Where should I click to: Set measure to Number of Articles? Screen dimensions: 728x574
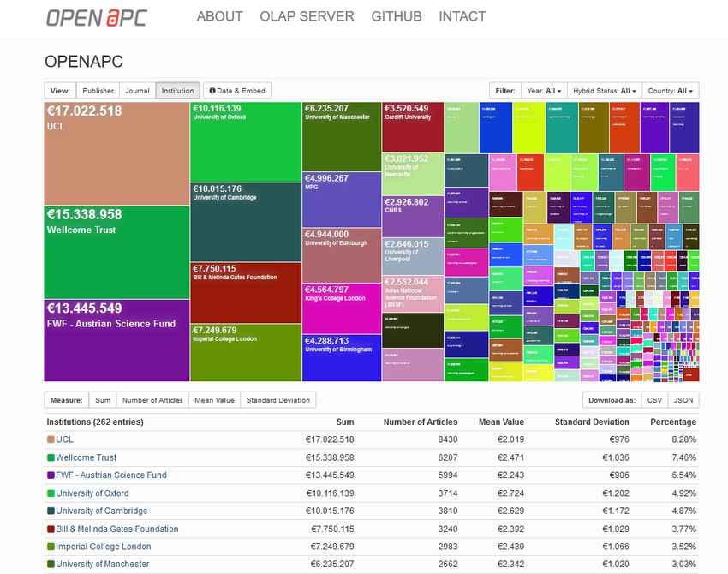tap(152, 400)
